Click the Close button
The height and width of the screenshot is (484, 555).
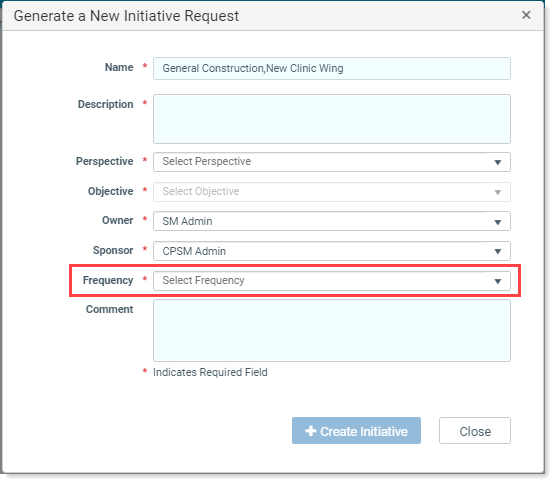[475, 431]
